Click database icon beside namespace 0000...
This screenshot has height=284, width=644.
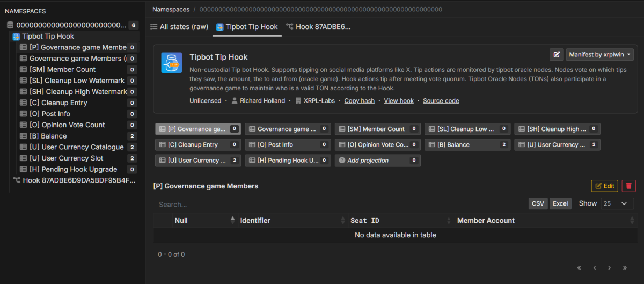[x=10, y=25]
